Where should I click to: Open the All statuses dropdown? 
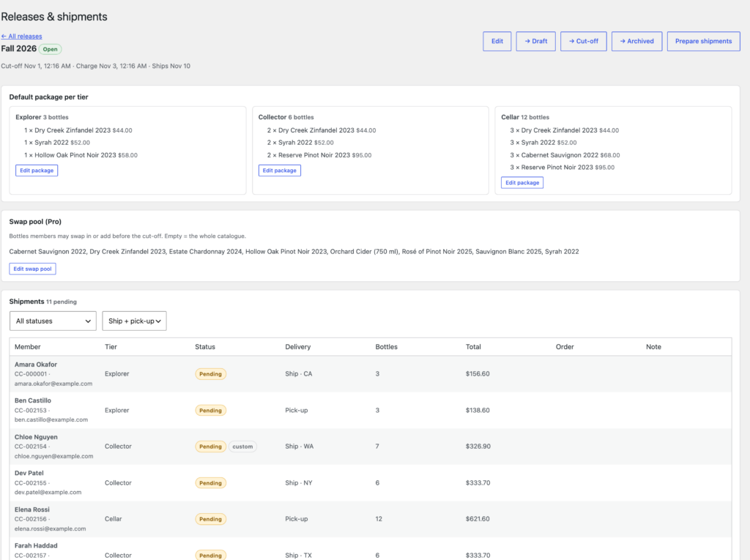[53, 321]
